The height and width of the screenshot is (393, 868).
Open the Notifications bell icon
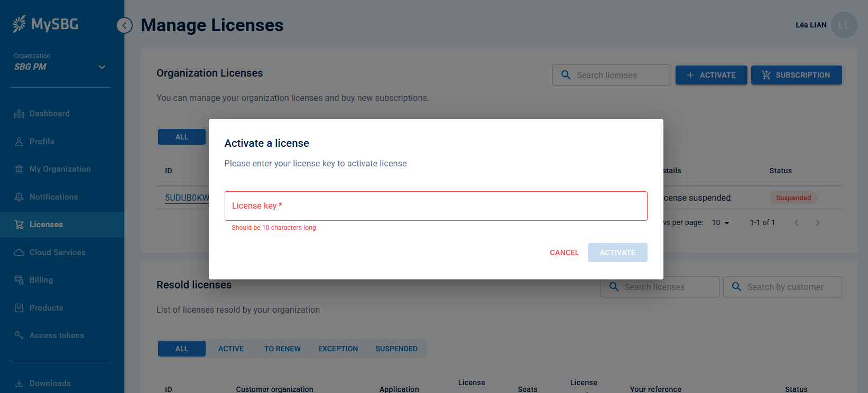tap(19, 197)
